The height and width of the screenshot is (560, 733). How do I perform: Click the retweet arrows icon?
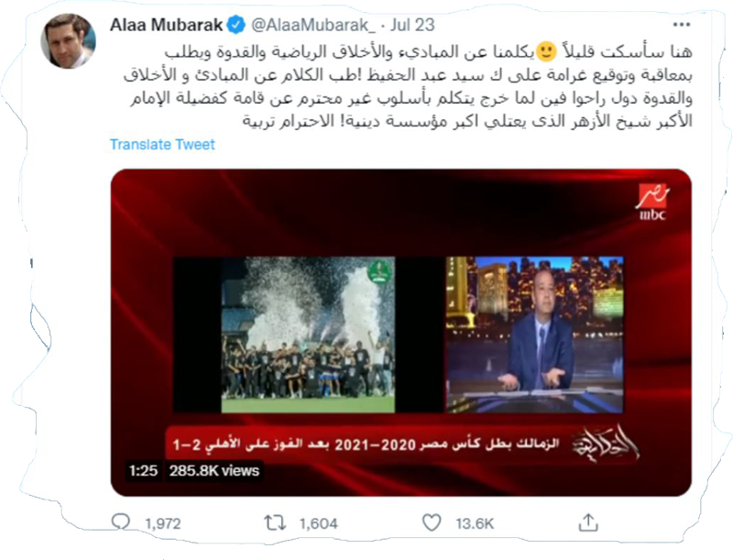point(275,522)
